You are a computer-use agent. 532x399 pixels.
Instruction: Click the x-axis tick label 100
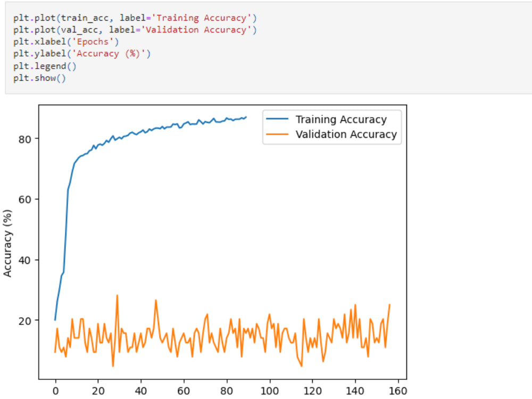click(270, 391)
